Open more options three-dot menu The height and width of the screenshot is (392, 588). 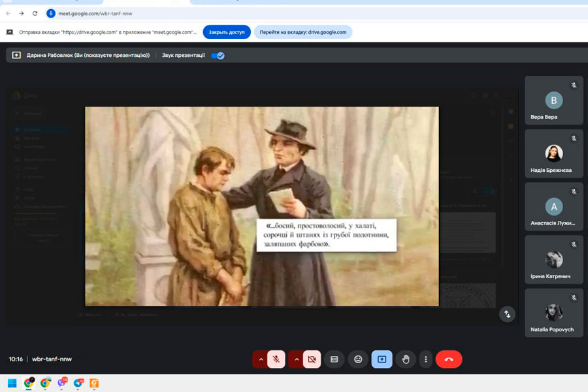[x=425, y=359]
